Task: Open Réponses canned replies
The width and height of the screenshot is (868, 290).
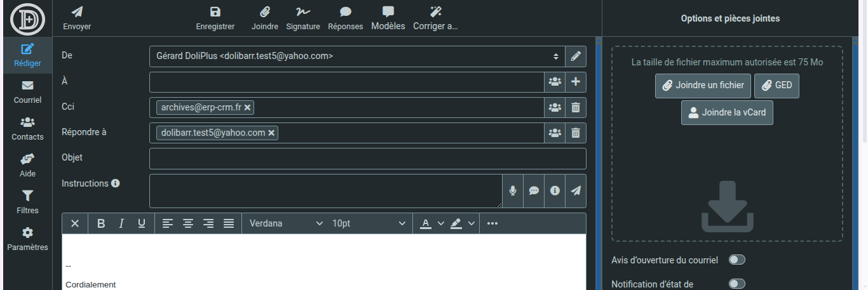Action: click(x=346, y=19)
